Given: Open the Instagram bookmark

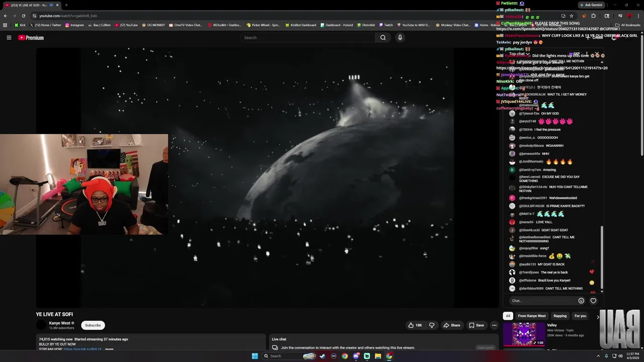Looking at the screenshot, I should pyautogui.click(x=74, y=25).
